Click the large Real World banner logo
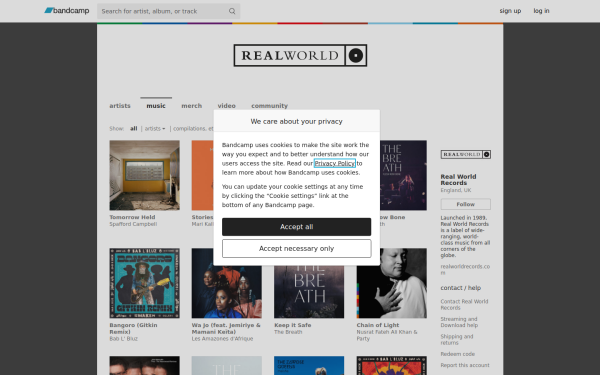 pos(300,55)
